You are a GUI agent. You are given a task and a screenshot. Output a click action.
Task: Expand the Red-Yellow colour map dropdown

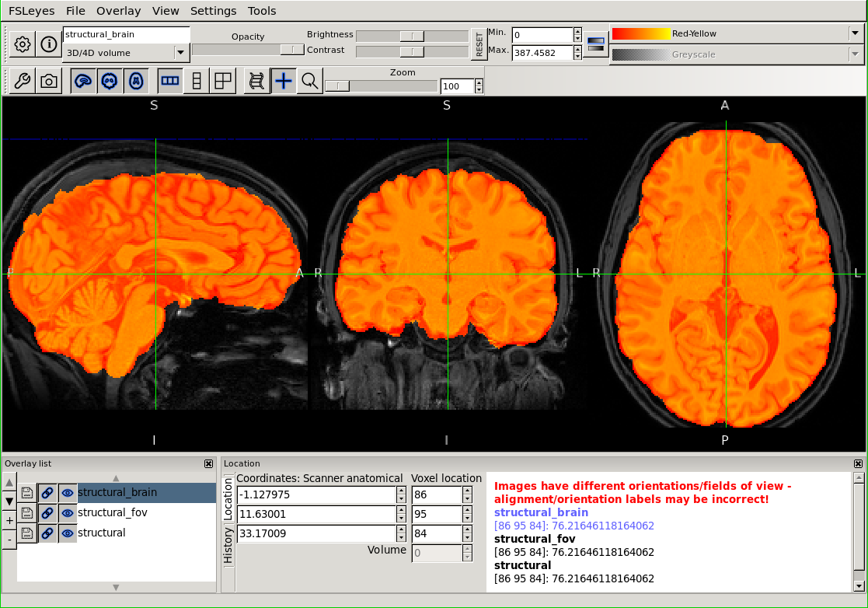click(x=855, y=33)
